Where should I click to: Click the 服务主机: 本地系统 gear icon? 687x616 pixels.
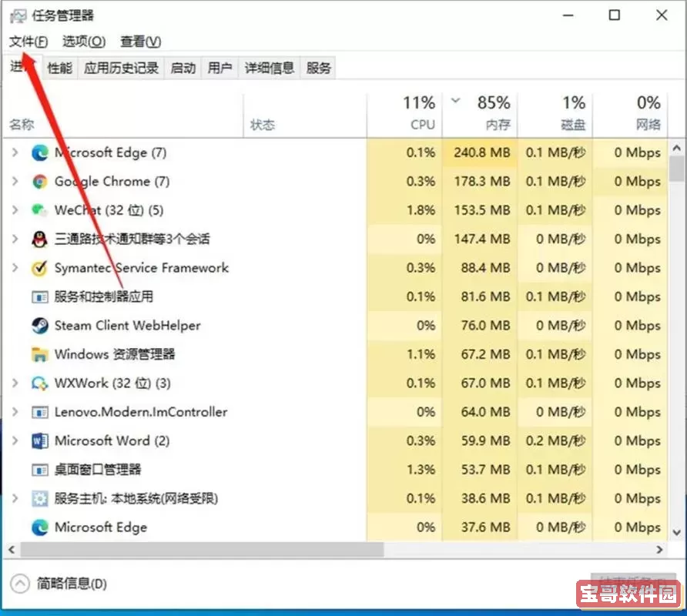click(40, 499)
